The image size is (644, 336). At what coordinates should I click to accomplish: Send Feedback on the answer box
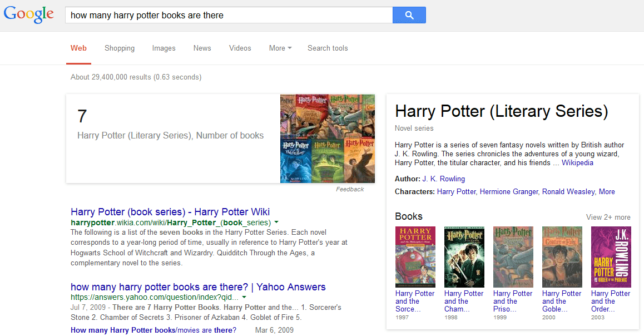(350, 189)
